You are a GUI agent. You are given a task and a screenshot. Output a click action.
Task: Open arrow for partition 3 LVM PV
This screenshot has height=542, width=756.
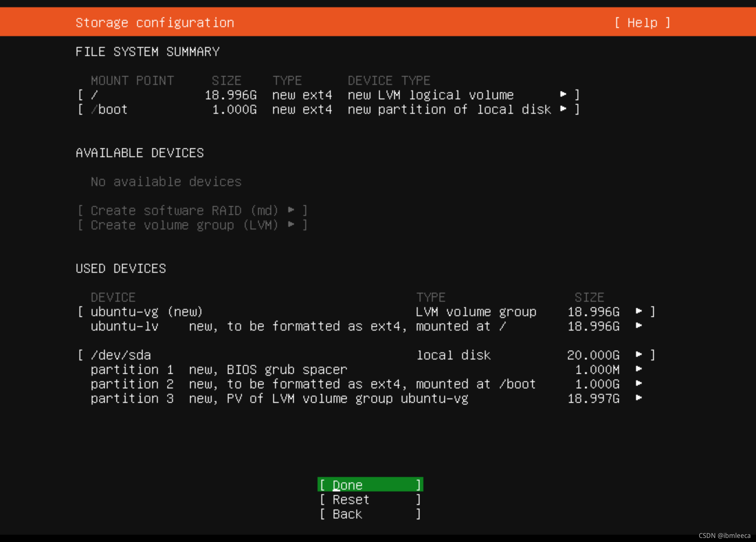pyautogui.click(x=638, y=398)
